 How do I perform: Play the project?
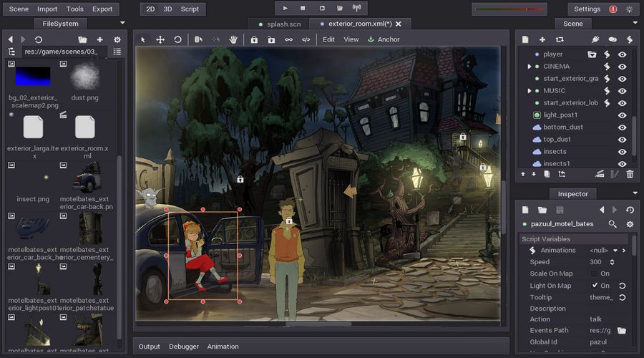[285, 8]
